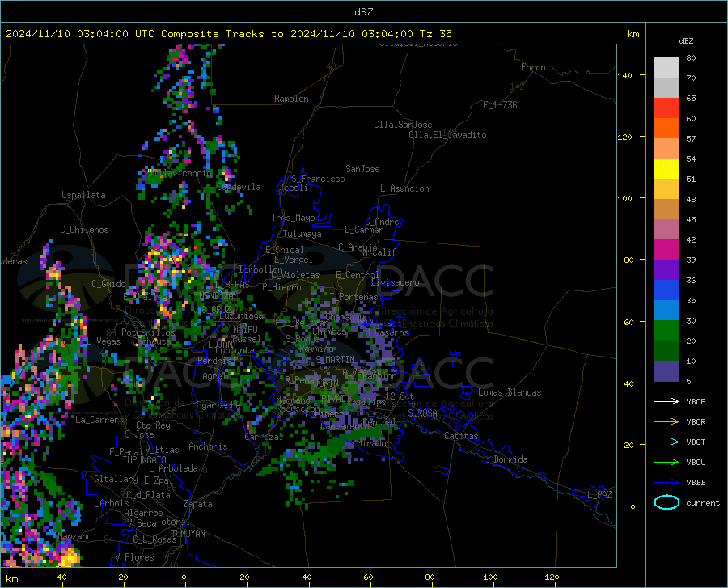728x588 pixels.
Task: Click the 'L_Asuncion' label on the map
Action: [x=404, y=188]
